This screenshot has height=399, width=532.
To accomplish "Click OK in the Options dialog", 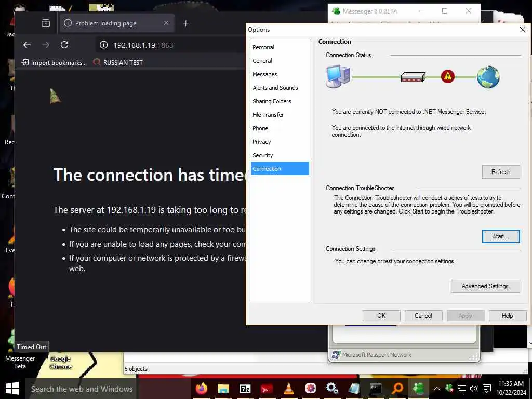I will click(x=381, y=315).
